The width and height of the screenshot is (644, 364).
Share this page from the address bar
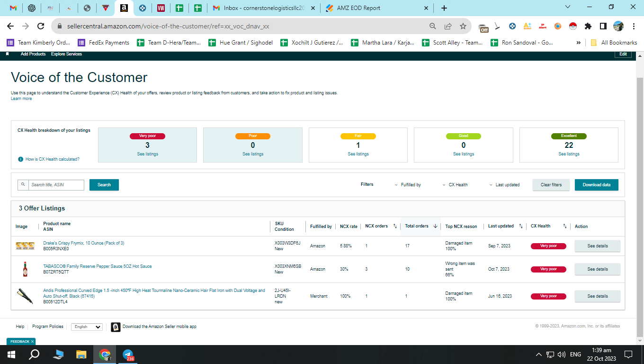tap(448, 26)
